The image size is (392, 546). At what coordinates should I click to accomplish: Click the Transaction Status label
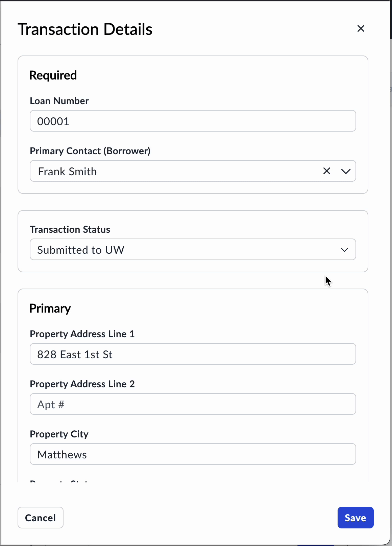[x=70, y=229]
